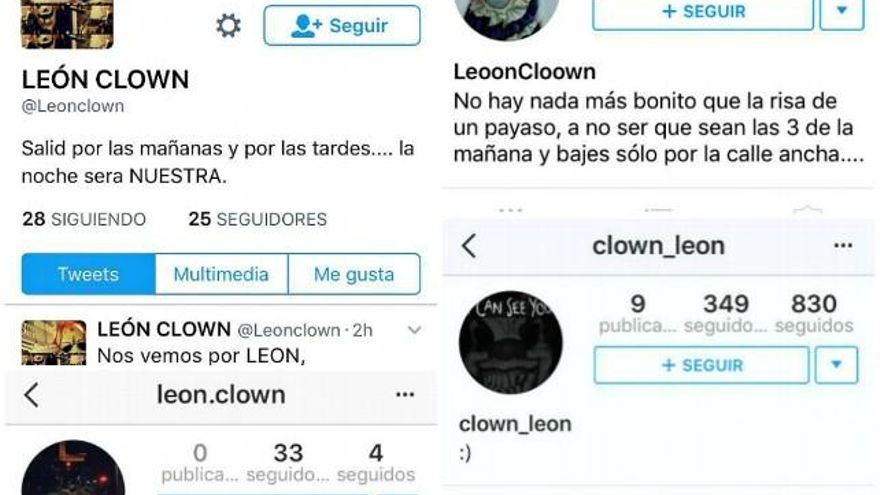Switch to the Tweets tab

tap(88, 274)
